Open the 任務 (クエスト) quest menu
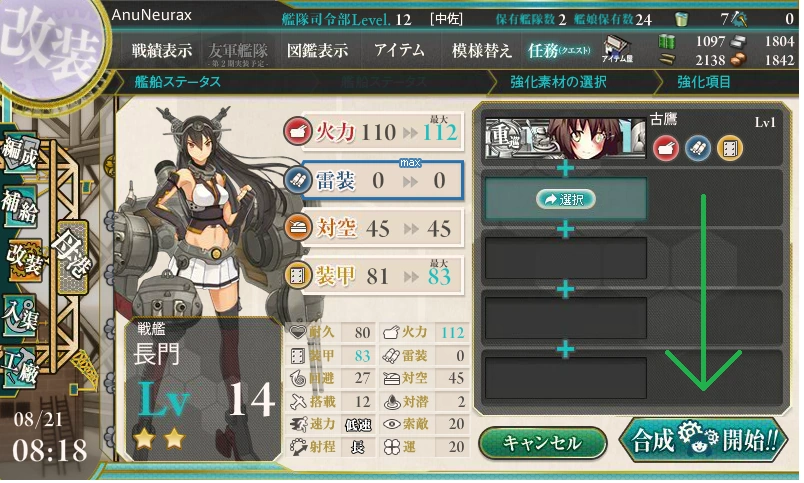This screenshot has height=483, width=804. click(558, 50)
